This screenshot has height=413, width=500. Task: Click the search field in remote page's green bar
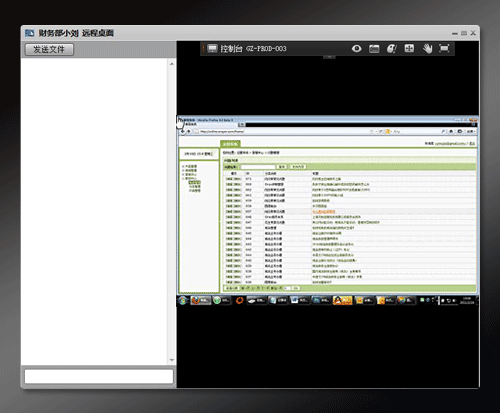[x=258, y=167]
